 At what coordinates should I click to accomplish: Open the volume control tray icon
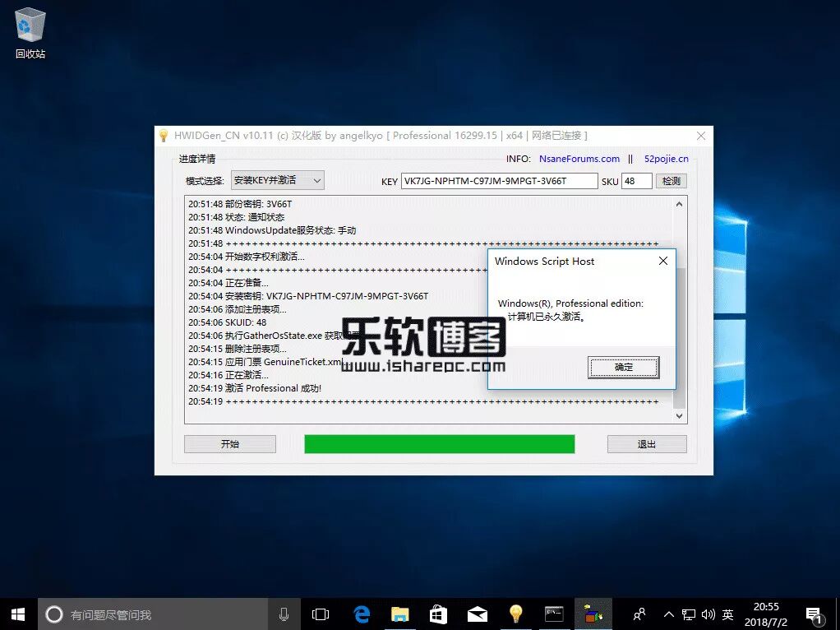708,614
